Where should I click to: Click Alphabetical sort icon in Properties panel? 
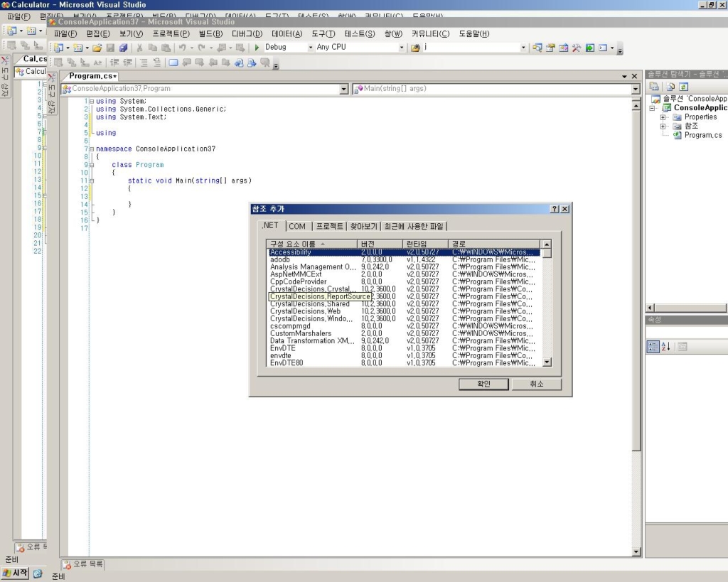tap(665, 347)
